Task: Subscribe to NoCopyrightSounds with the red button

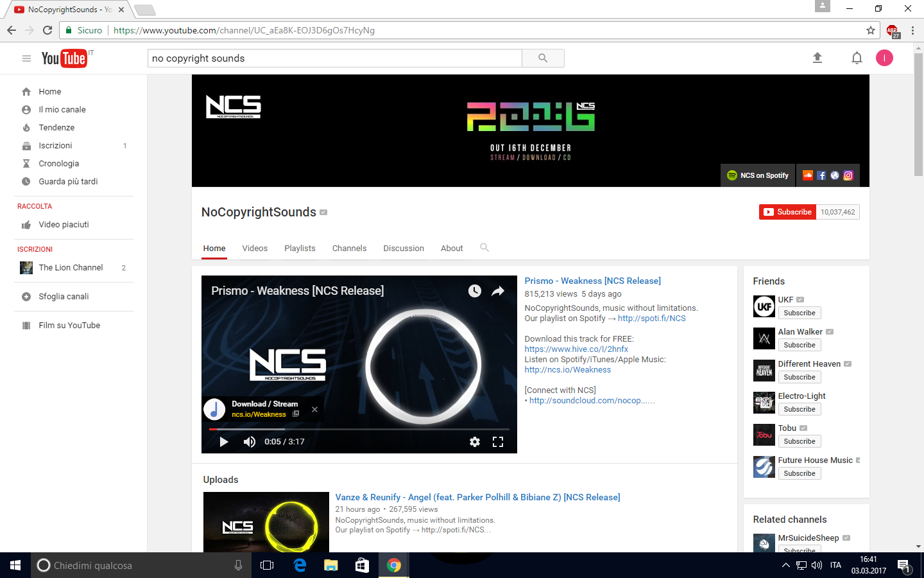Action: (x=787, y=212)
